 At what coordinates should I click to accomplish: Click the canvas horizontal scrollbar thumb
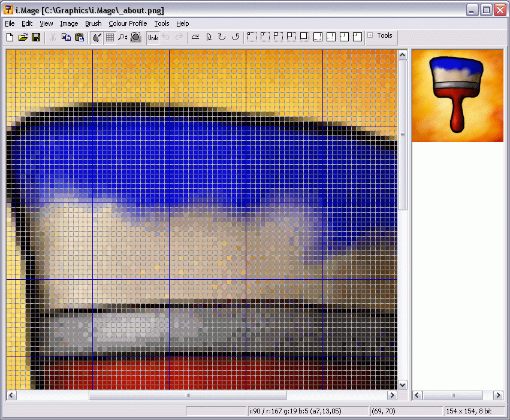tap(188, 395)
